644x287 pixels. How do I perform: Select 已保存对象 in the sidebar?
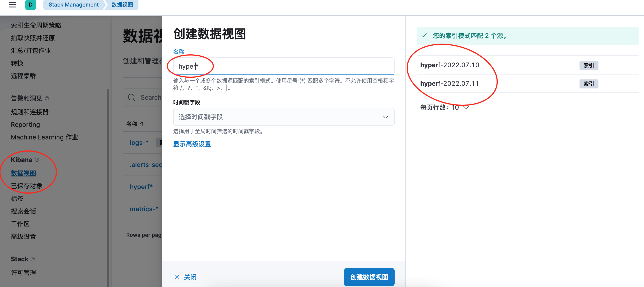click(27, 186)
